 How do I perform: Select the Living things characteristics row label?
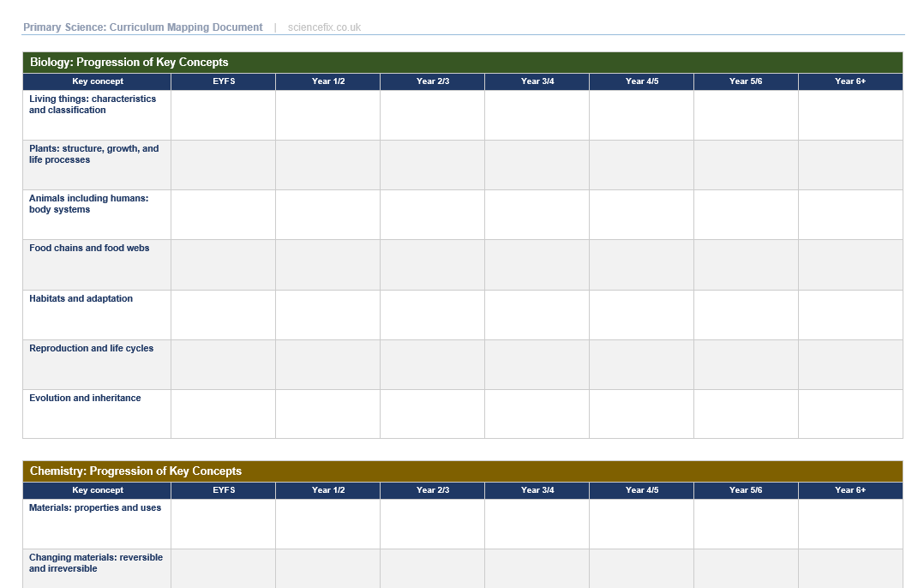tap(93, 105)
